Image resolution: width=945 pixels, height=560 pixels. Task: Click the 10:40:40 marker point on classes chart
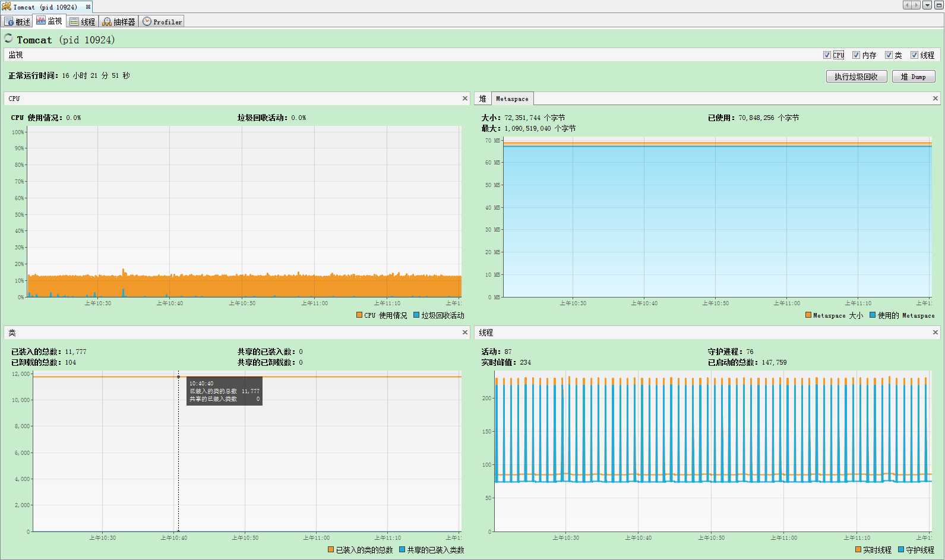(x=178, y=377)
